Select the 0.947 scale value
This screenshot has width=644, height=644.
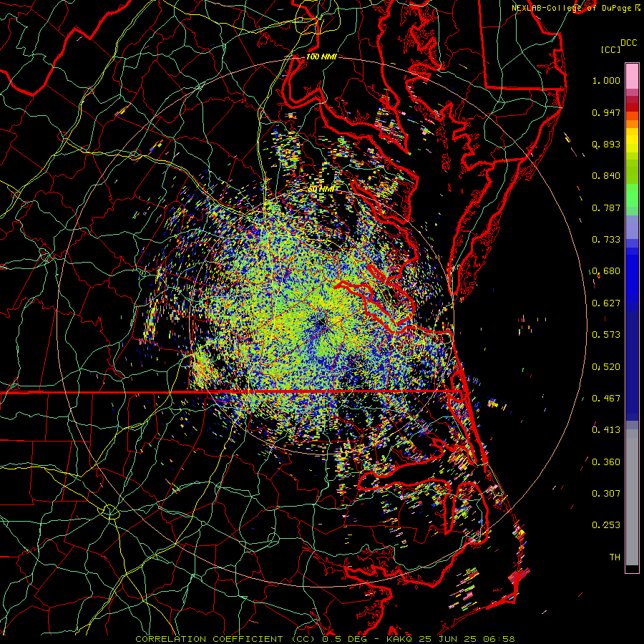tap(606, 112)
